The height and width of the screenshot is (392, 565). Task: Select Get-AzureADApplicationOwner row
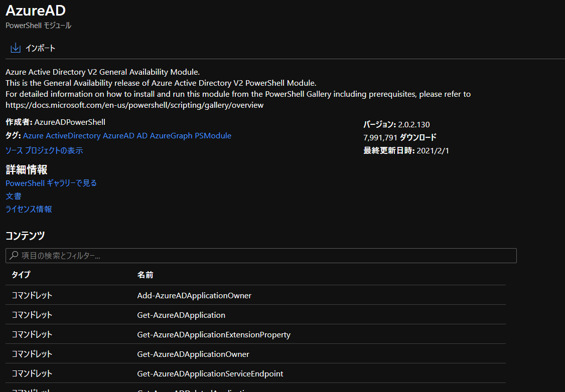click(x=255, y=354)
